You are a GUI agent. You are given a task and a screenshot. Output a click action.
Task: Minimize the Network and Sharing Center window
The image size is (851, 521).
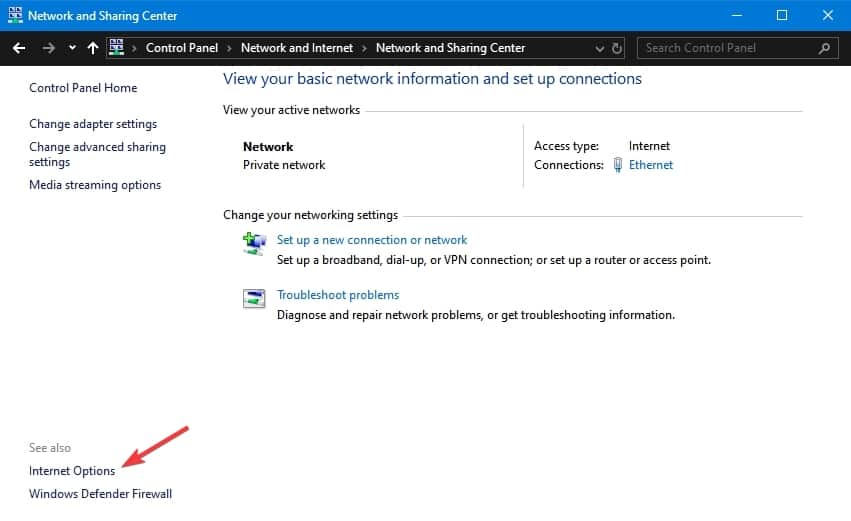[736, 15]
